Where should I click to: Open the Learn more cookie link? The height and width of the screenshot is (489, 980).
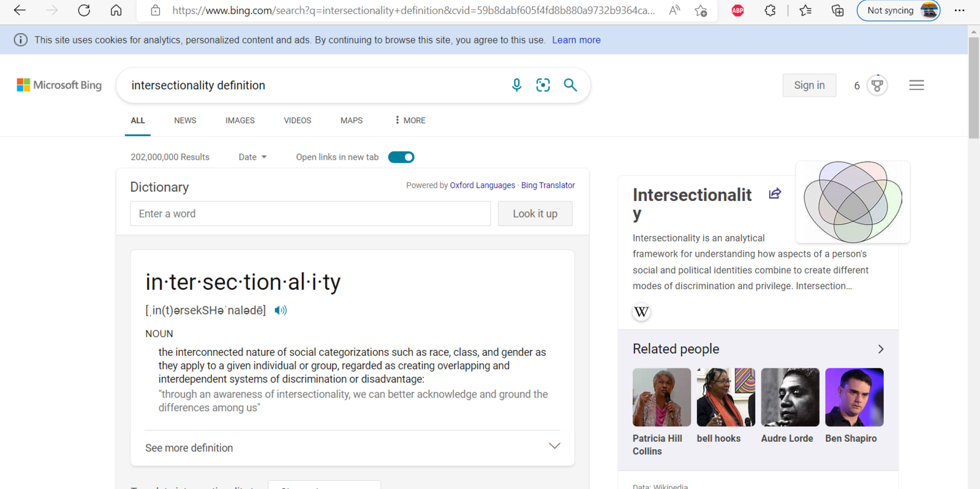click(x=576, y=40)
